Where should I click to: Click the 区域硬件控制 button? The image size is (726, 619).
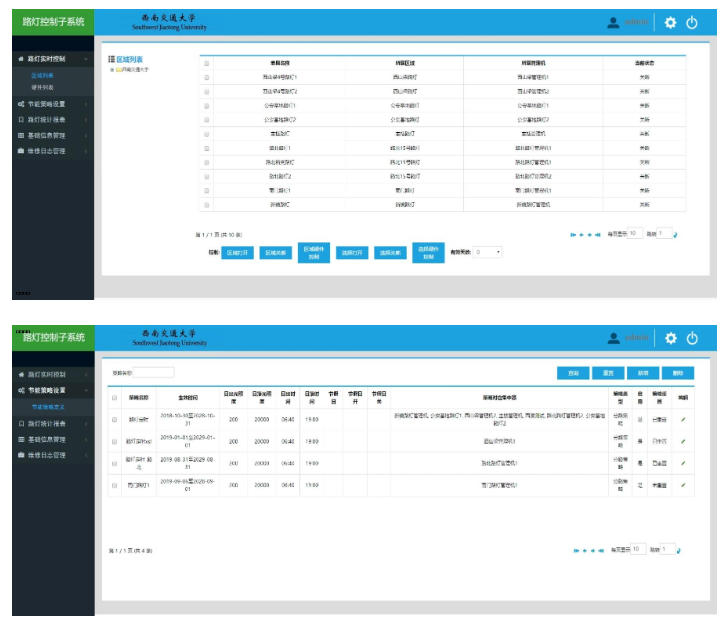pyautogui.click(x=314, y=253)
